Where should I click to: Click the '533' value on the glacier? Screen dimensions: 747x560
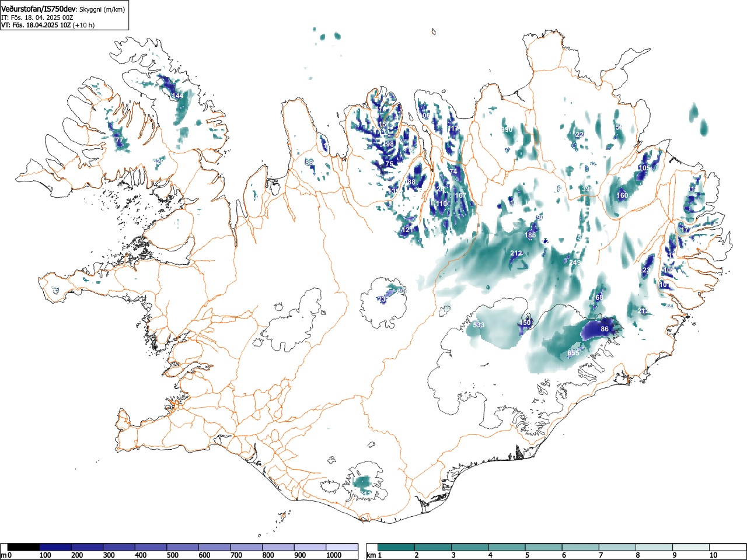pyautogui.click(x=479, y=325)
